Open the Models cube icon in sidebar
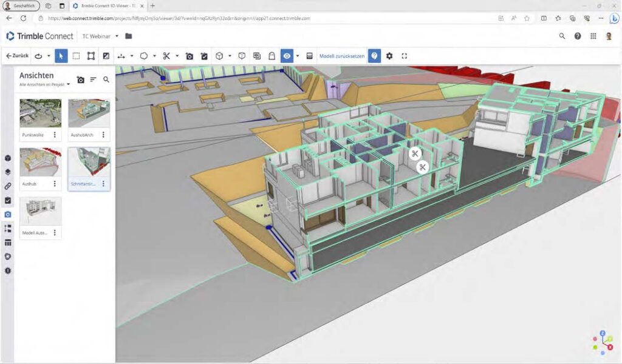622x364 pixels. [8, 158]
